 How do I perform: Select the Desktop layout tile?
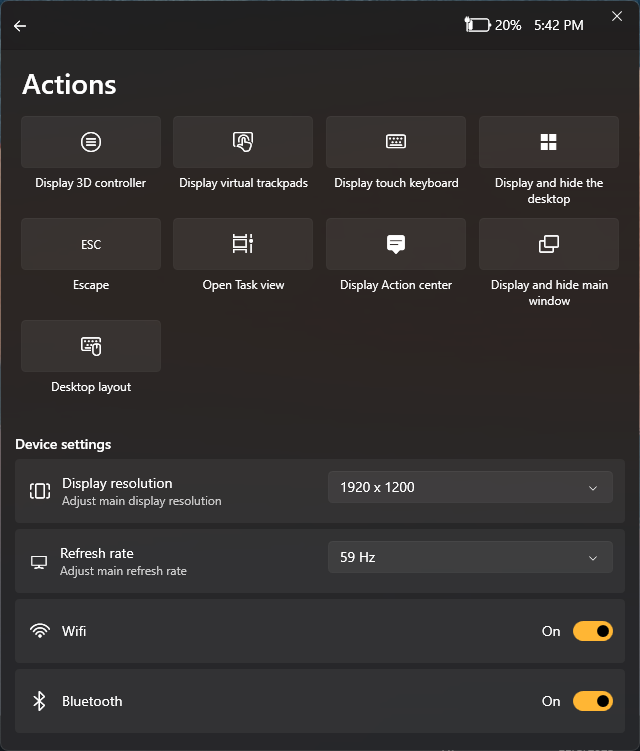pos(91,346)
